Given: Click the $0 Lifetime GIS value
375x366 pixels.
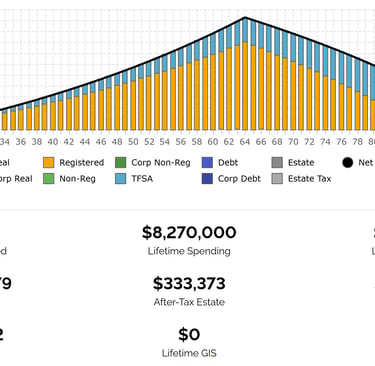Looking at the screenshot, I should tap(189, 334).
